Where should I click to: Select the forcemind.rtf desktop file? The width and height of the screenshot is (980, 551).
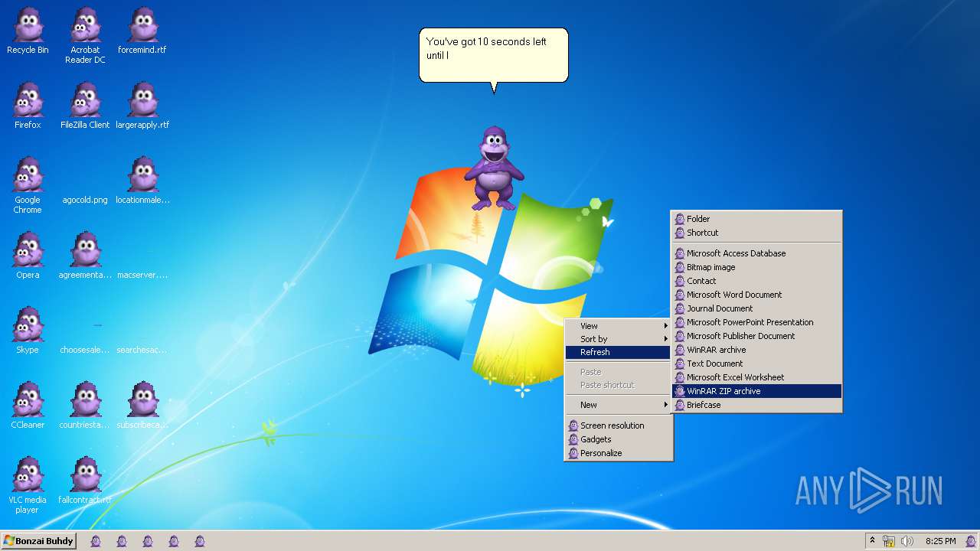(142, 31)
